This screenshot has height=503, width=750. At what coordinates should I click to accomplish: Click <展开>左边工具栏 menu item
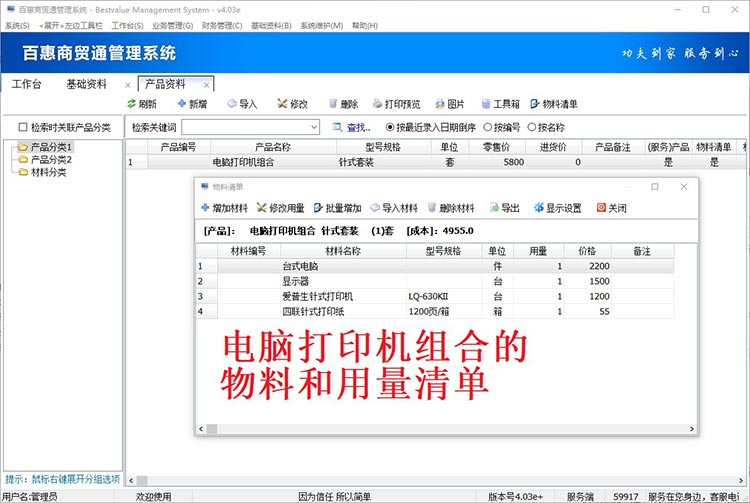[x=71, y=25]
